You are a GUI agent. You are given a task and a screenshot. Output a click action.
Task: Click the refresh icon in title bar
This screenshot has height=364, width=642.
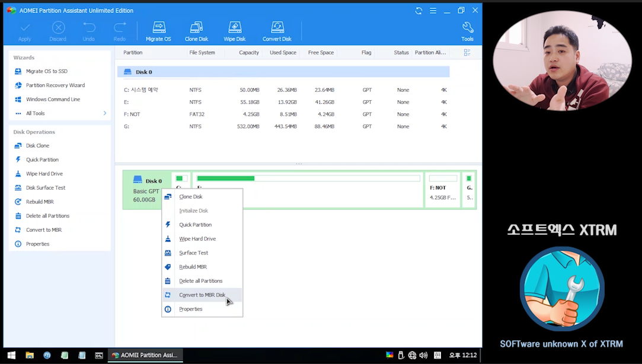click(419, 11)
